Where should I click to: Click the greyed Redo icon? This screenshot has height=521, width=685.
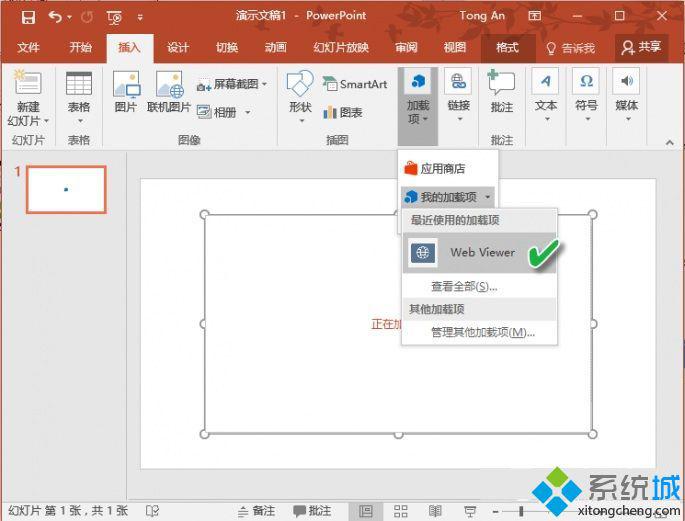point(87,17)
